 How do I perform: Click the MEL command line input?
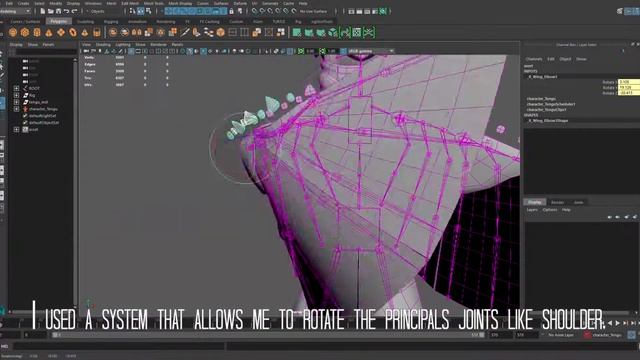pyautogui.click(x=118, y=346)
